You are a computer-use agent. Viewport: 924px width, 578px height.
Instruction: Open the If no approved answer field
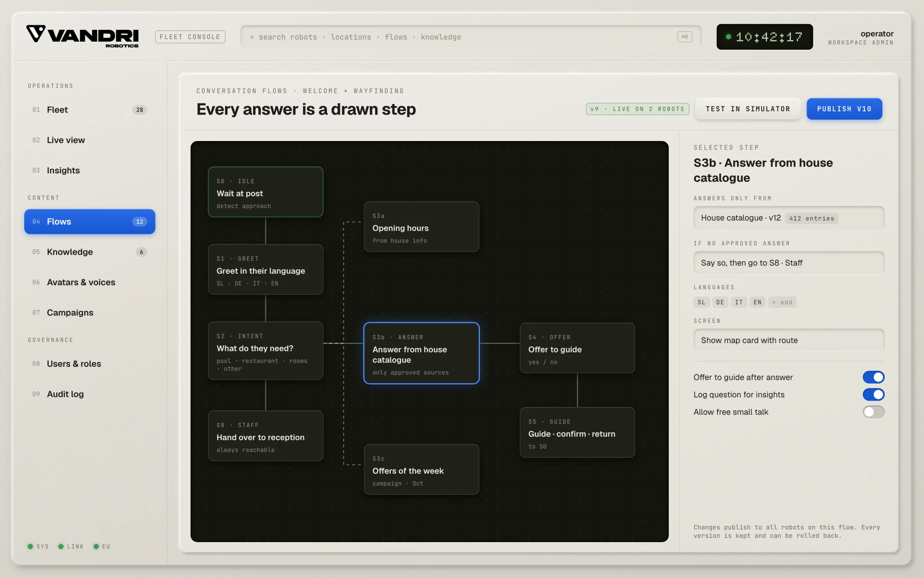point(788,263)
